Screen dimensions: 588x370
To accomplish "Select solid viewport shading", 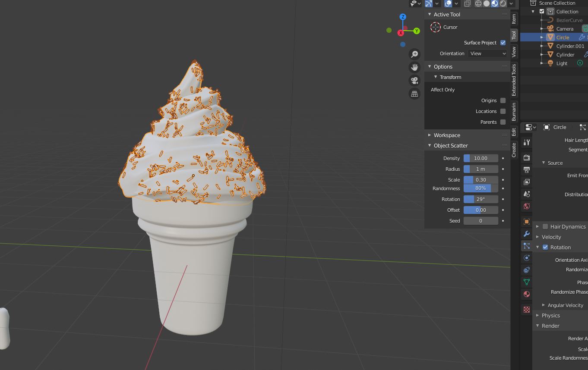I will click(x=487, y=3).
